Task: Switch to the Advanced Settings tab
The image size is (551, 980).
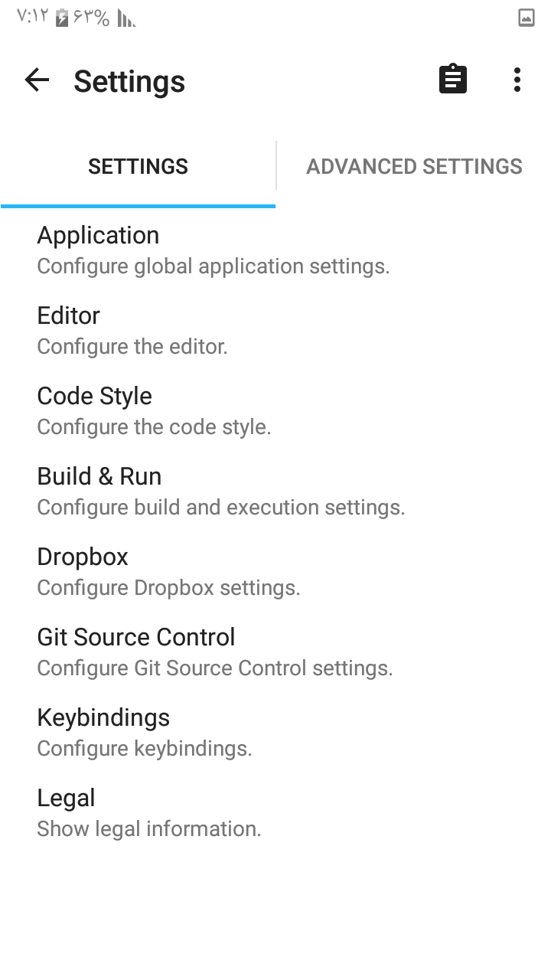Action: pyautogui.click(x=414, y=166)
